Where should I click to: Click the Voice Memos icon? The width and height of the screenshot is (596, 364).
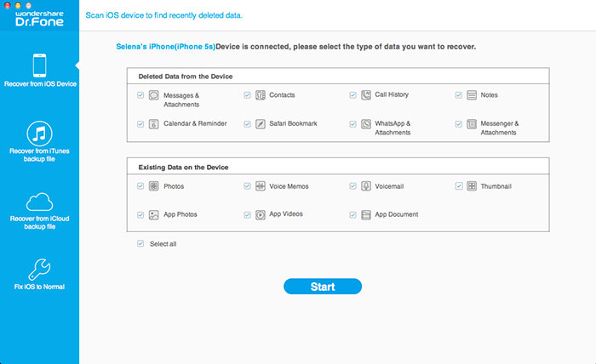pos(260,186)
